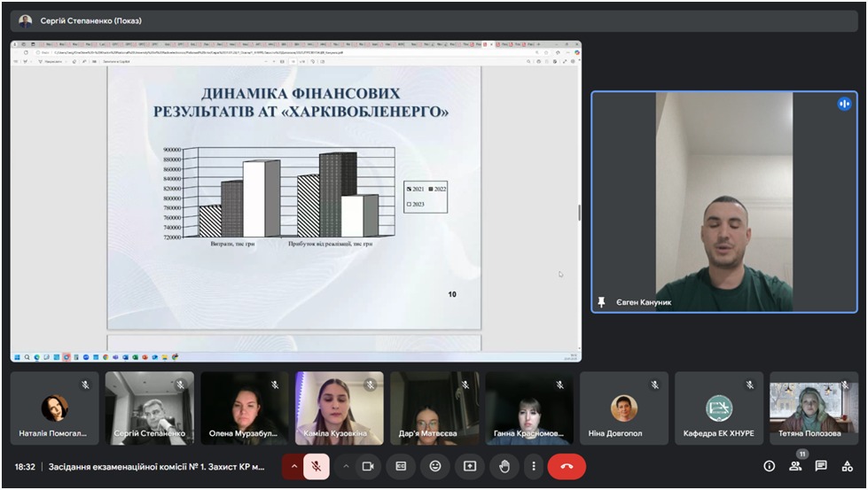
Task: Open the in-call chat panel
Action: coord(821,466)
